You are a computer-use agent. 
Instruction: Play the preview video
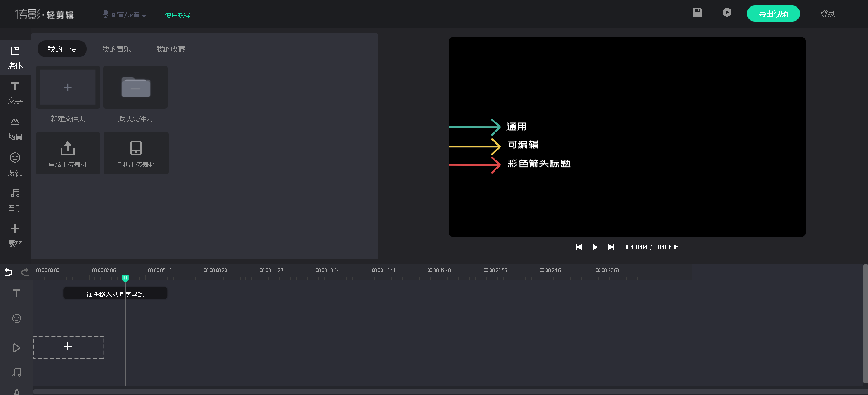594,247
